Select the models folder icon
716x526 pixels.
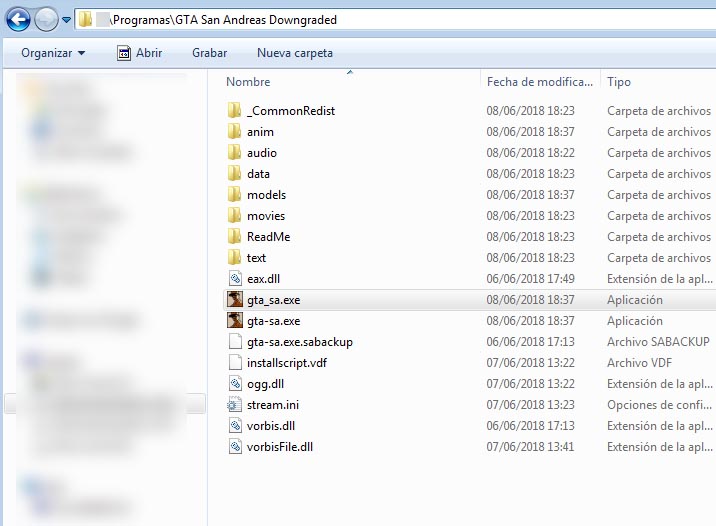click(x=235, y=195)
